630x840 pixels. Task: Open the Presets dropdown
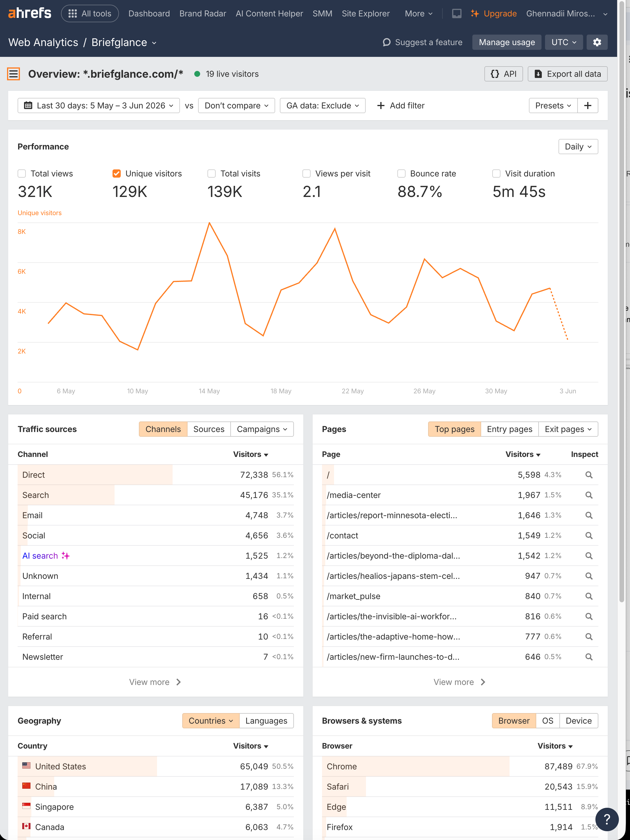point(553,106)
